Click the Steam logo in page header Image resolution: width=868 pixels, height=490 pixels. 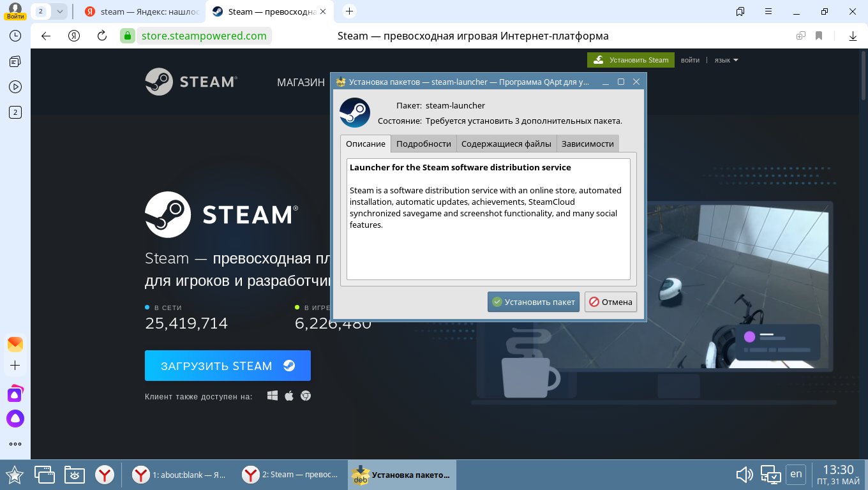point(191,82)
